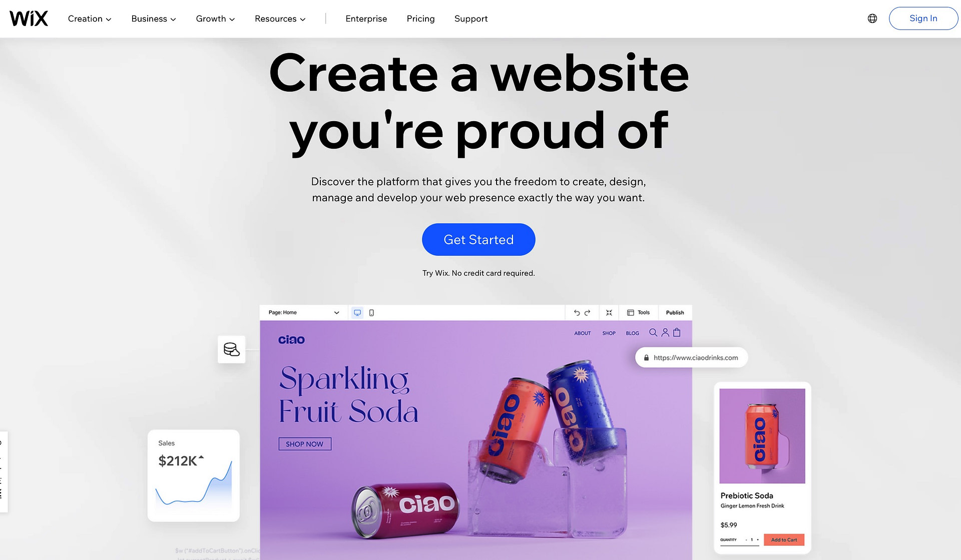The height and width of the screenshot is (560, 961).
Task: Click the fullscreen/fit icon in editor toolbar
Action: pyautogui.click(x=609, y=312)
